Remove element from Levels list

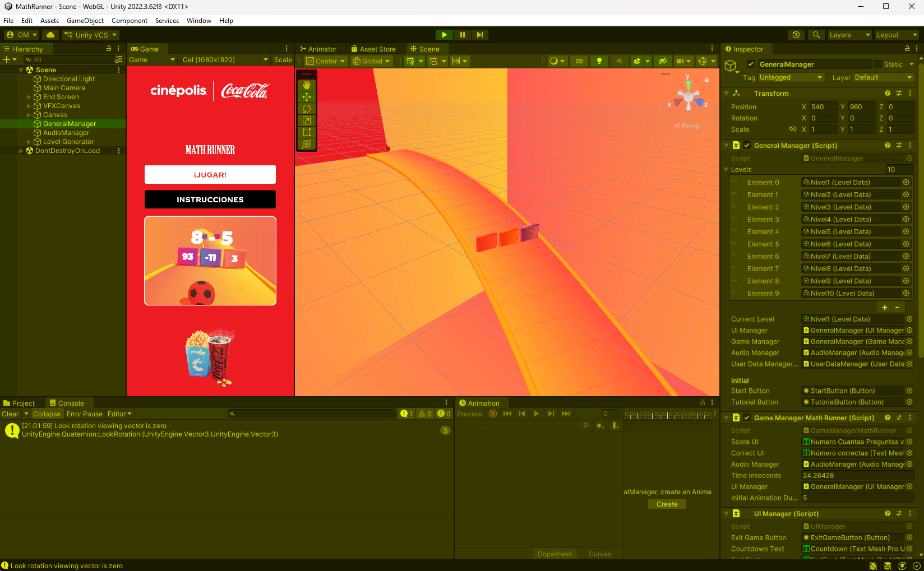897,307
